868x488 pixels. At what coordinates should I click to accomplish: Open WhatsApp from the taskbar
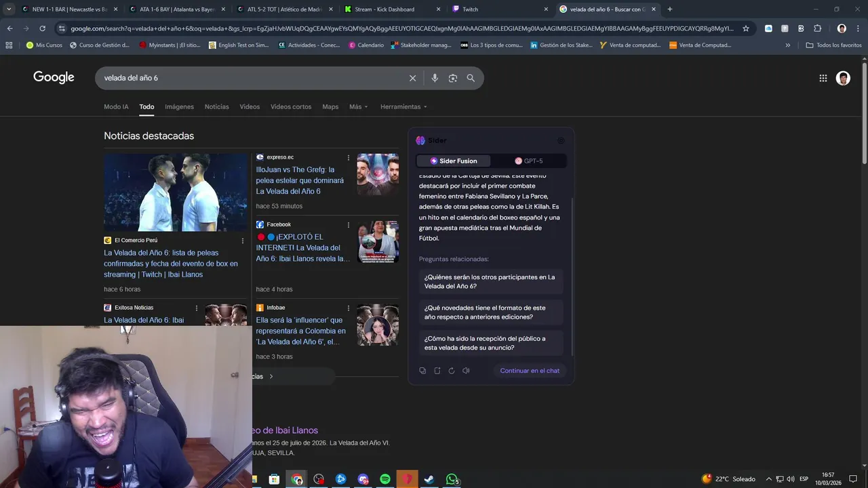coord(452,479)
